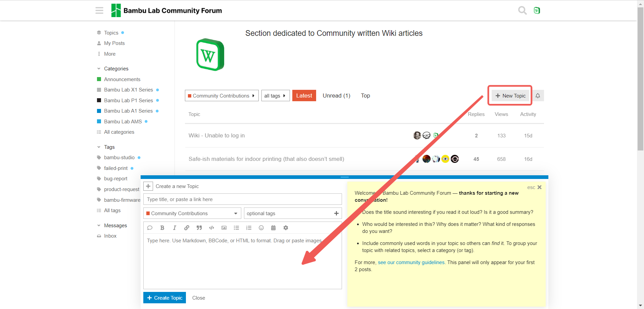Open the optional tags selector
644x309 pixels.
tap(293, 213)
